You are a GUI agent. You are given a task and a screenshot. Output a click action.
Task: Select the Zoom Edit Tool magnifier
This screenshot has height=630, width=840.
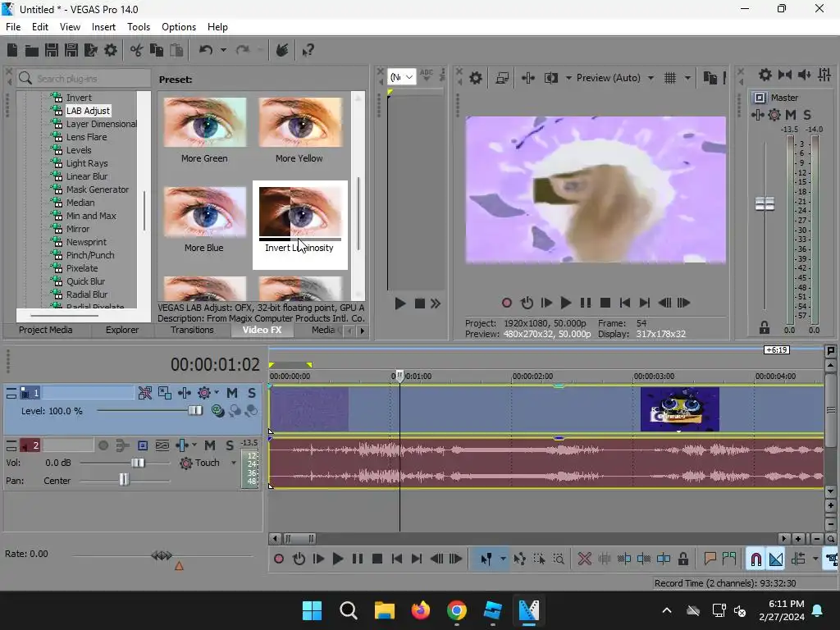pos(559,559)
